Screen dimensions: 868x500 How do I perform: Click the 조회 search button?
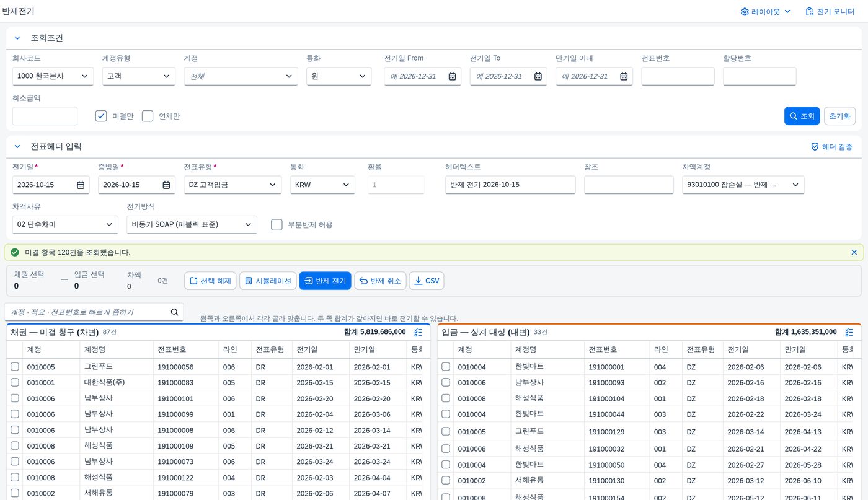[x=802, y=116]
